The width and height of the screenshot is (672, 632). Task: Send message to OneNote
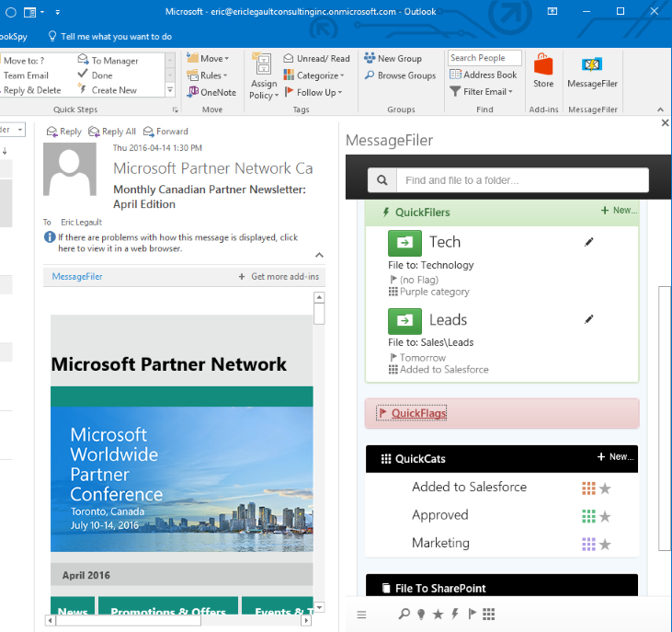click(x=211, y=92)
